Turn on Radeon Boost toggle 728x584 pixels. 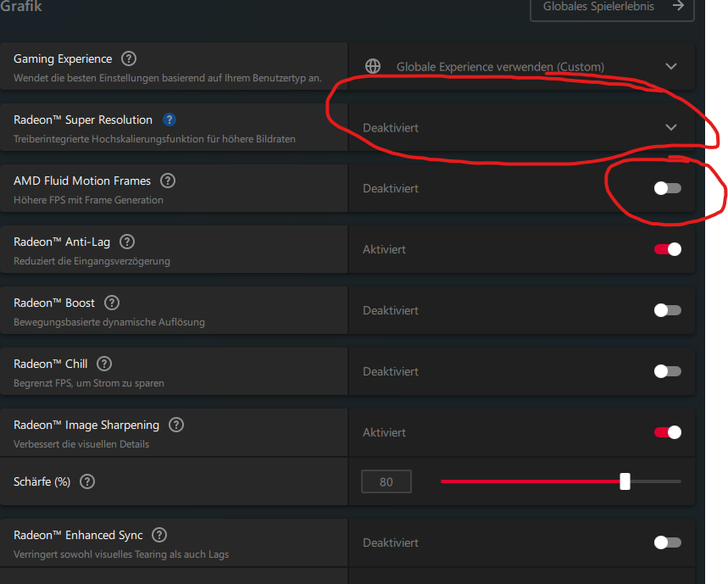[668, 310]
